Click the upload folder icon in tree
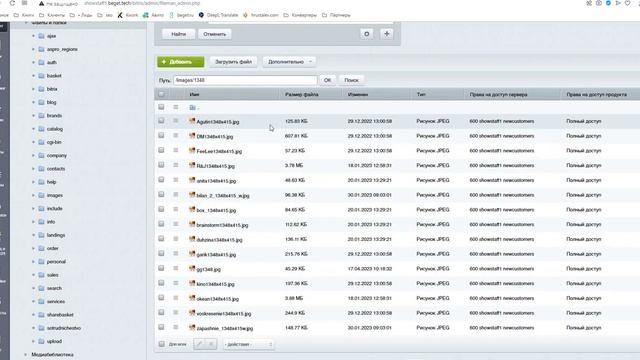Viewport: 640px width, 360px height. pyautogui.click(x=41, y=341)
